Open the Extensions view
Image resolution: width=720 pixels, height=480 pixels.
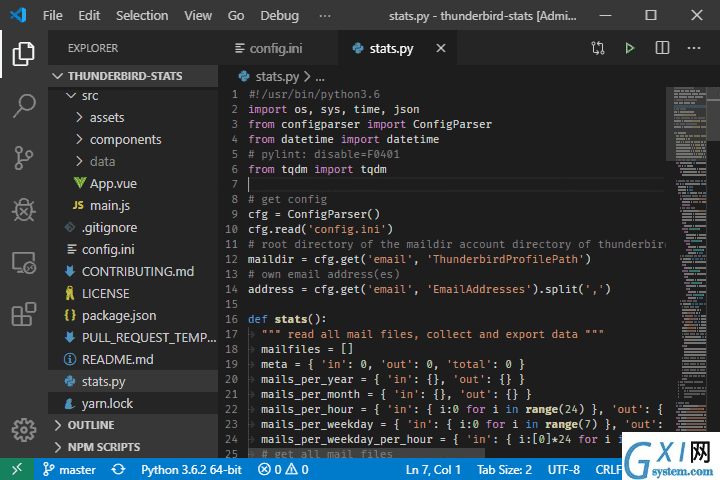(24, 315)
